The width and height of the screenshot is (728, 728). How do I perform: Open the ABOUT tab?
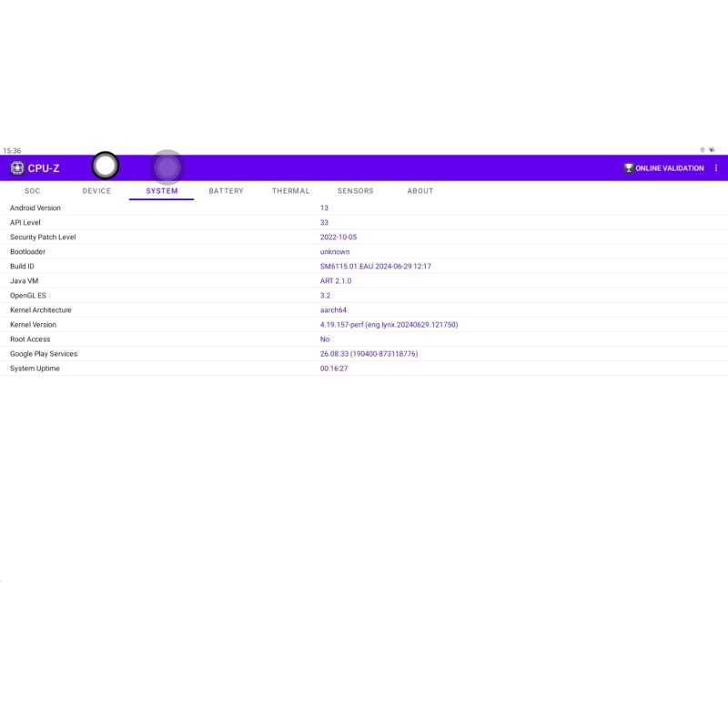[420, 191]
